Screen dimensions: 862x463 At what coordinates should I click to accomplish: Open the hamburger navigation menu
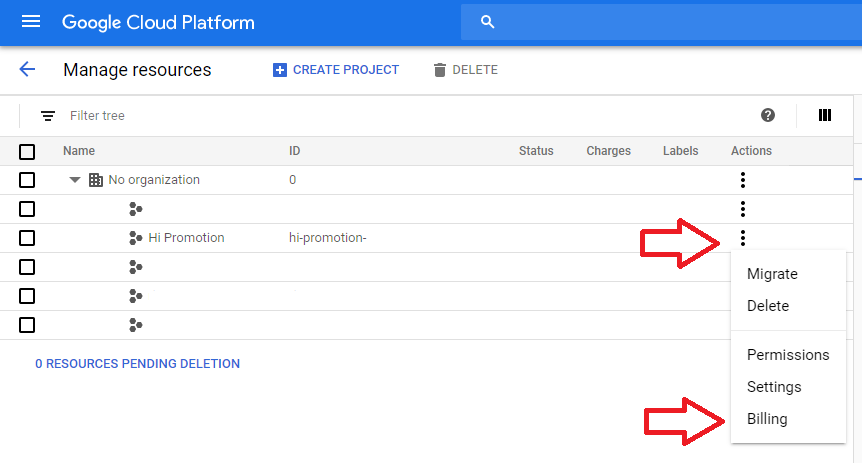(x=31, y=21)
